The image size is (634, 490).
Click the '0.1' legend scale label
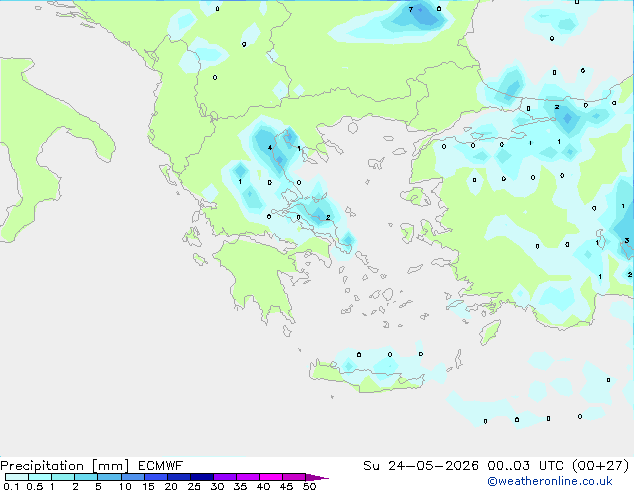pos(11,486)
